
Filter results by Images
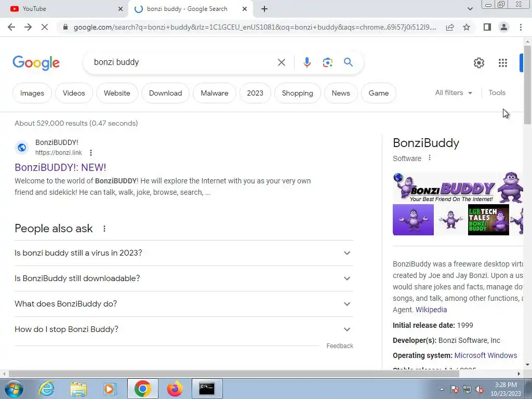(x=32, y=93)
